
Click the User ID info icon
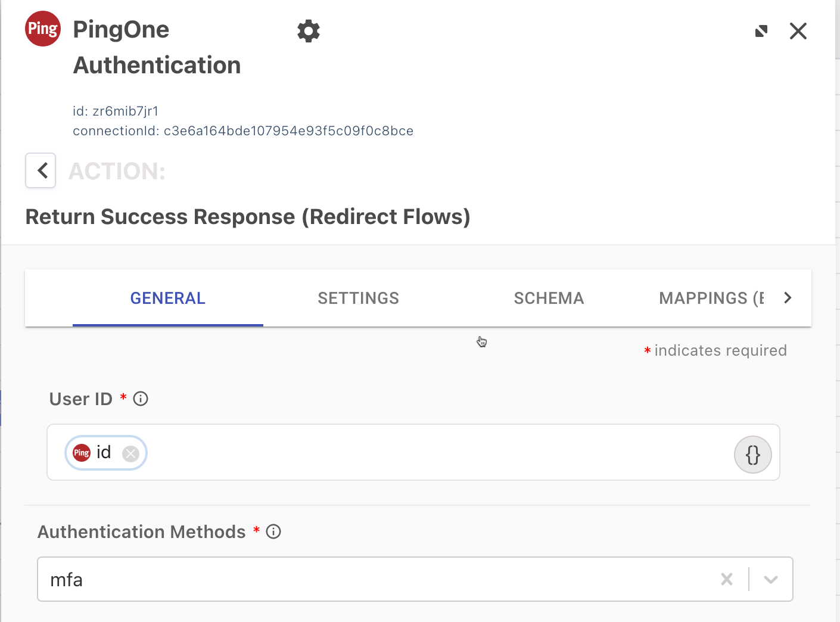tap(141, 399)
